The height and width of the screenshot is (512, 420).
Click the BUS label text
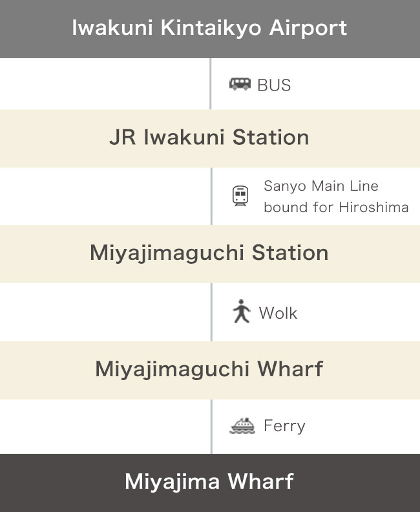(x=274, y=85)
